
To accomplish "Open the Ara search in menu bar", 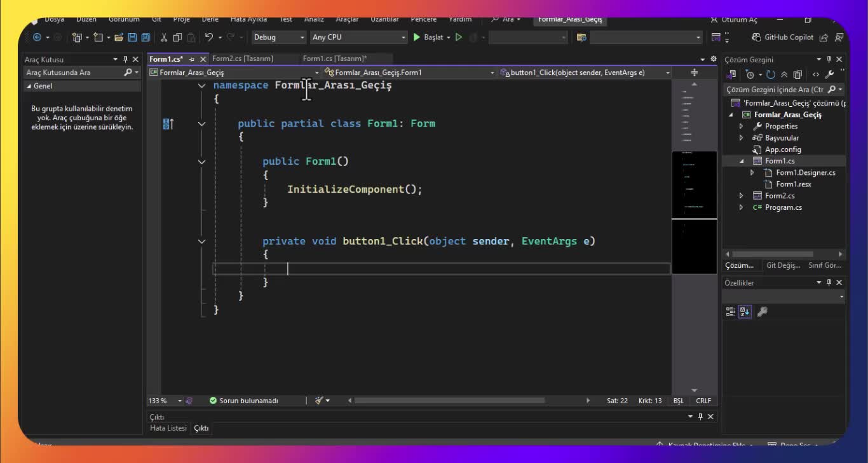I will point(506,19).
